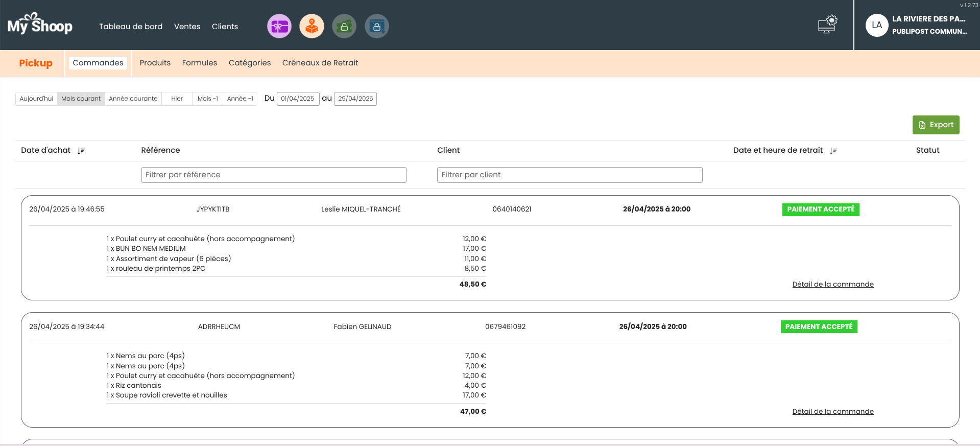The width and height of the screenshot is (980, 446).
Task: Open Tableau de bord menu
Action: pos(131,27)
